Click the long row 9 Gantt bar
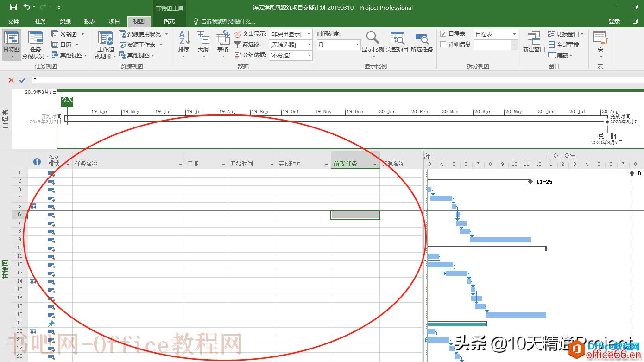This screenshot has height=362, width=644. tap(500, 240)
